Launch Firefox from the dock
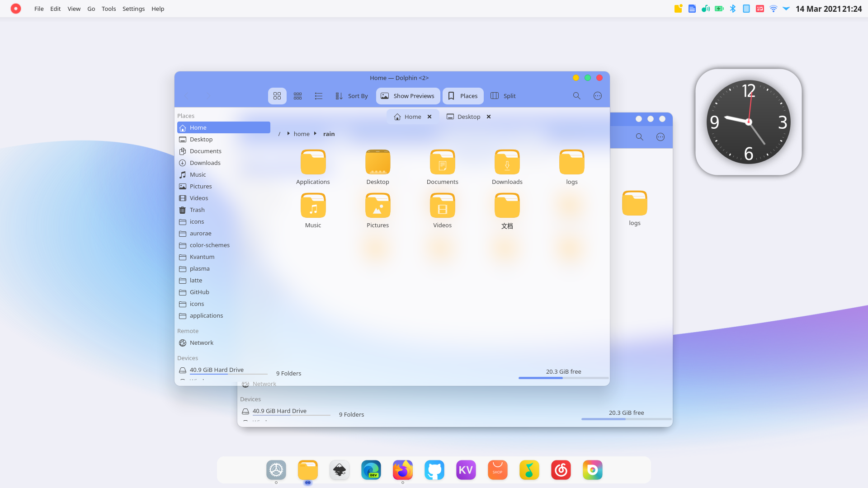The height and width of the screenshot is (488, 868). click(402, 470)
